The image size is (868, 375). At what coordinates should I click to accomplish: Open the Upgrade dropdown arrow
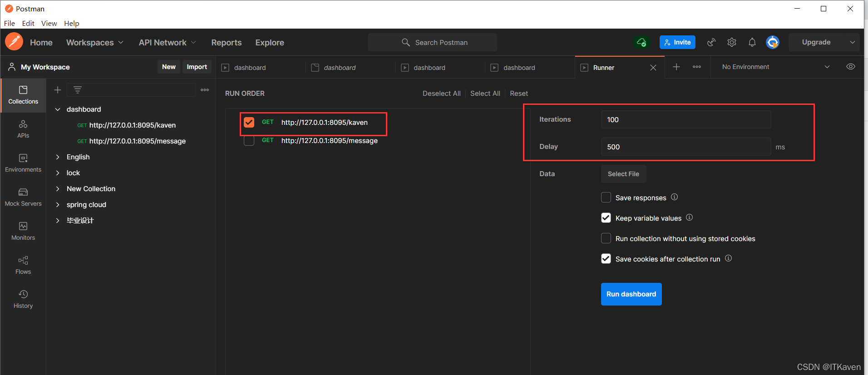tap(852, 42)
